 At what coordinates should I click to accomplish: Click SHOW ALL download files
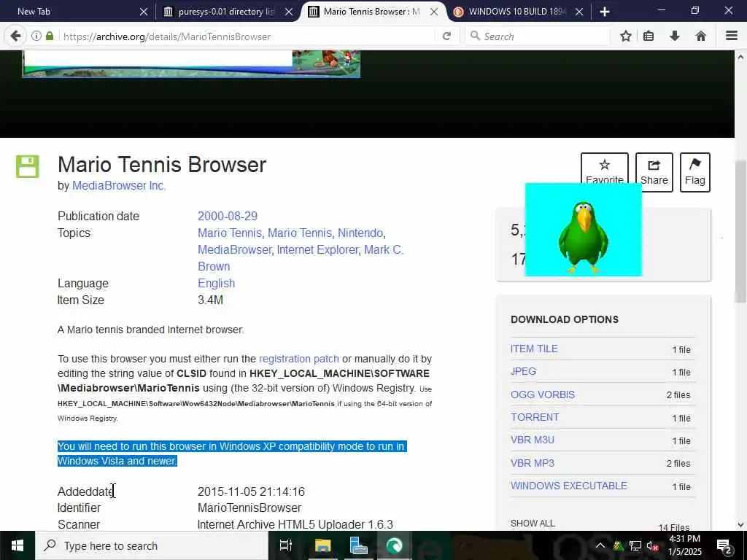(x=533, y=524)
